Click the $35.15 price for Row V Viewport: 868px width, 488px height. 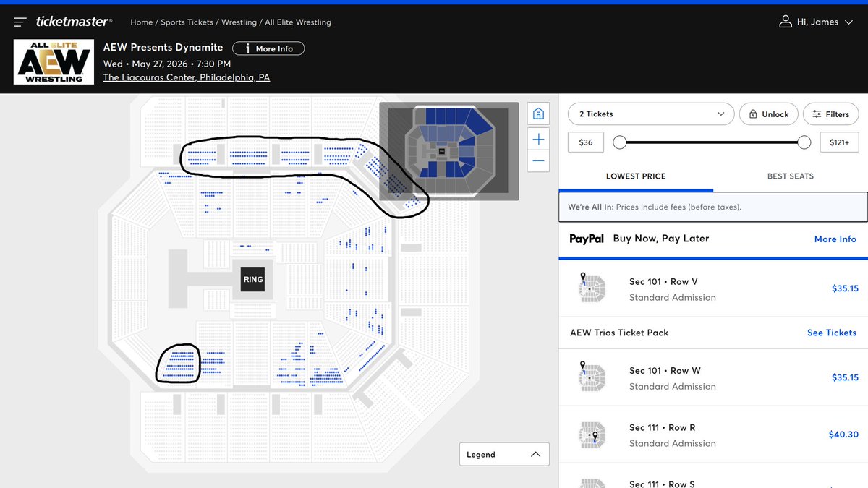pyautogui.click(x=845, y=288)
